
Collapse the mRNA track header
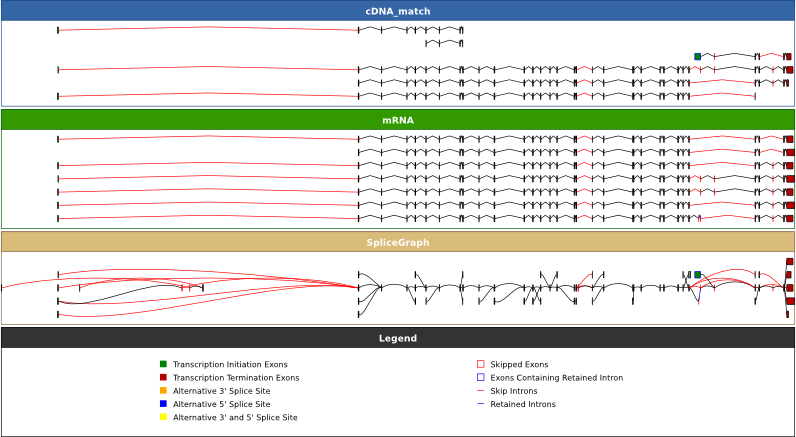pos(398,120)
